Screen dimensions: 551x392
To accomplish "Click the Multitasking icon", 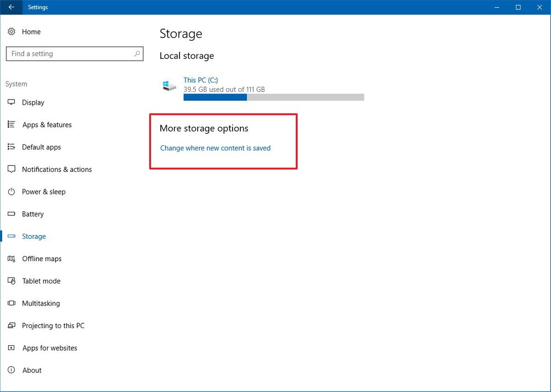I will [11, 303].
